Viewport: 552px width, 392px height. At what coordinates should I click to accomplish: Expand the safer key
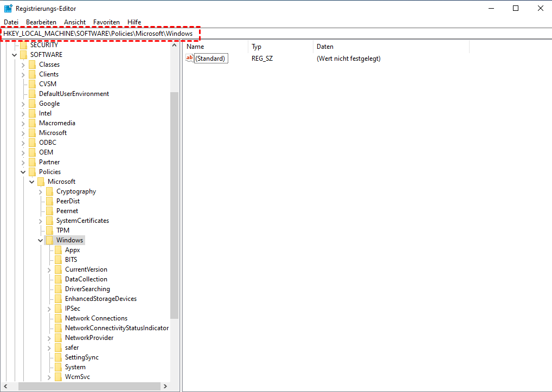click(49, 348)
